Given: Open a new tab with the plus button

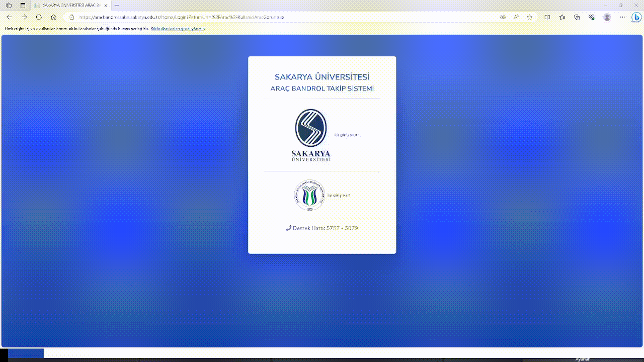Looking at the screenshot, I should click(x=117, y=5).
